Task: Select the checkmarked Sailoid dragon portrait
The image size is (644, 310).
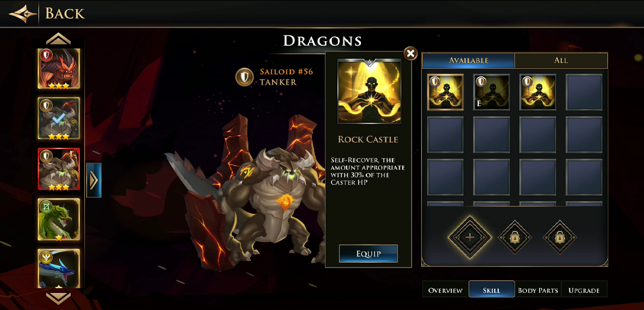Action: [x=59, y=118]
